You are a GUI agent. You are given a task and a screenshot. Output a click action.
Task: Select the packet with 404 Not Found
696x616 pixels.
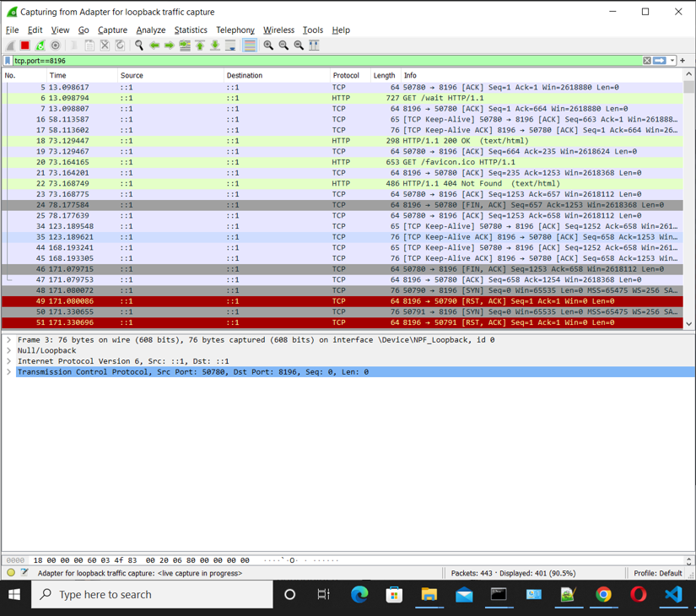(x=253, y=183)
